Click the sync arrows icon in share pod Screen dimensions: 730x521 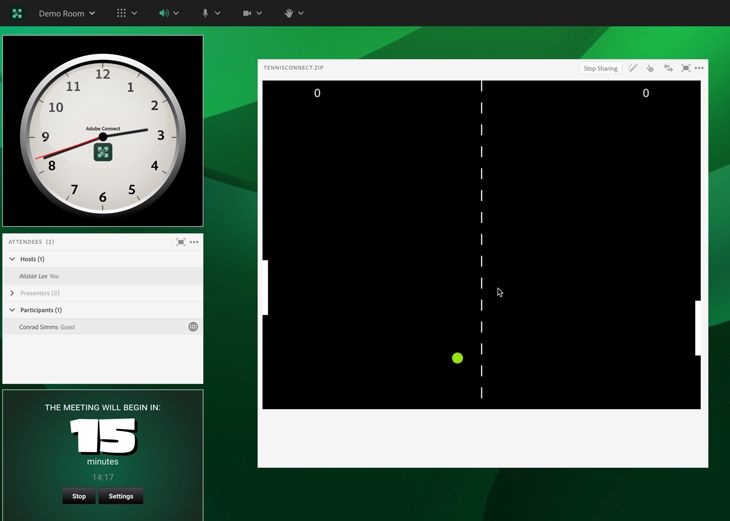coord(668,68)
